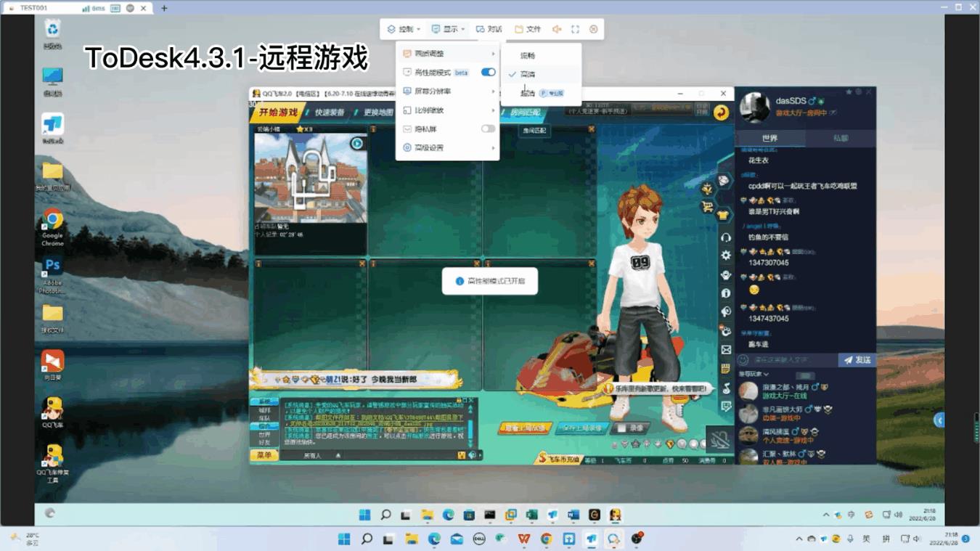Screen dimensions: 980x551
Task: Select player 浪漫之都、残月 in list
Action: pyautogui.click(x=806, y=391)
